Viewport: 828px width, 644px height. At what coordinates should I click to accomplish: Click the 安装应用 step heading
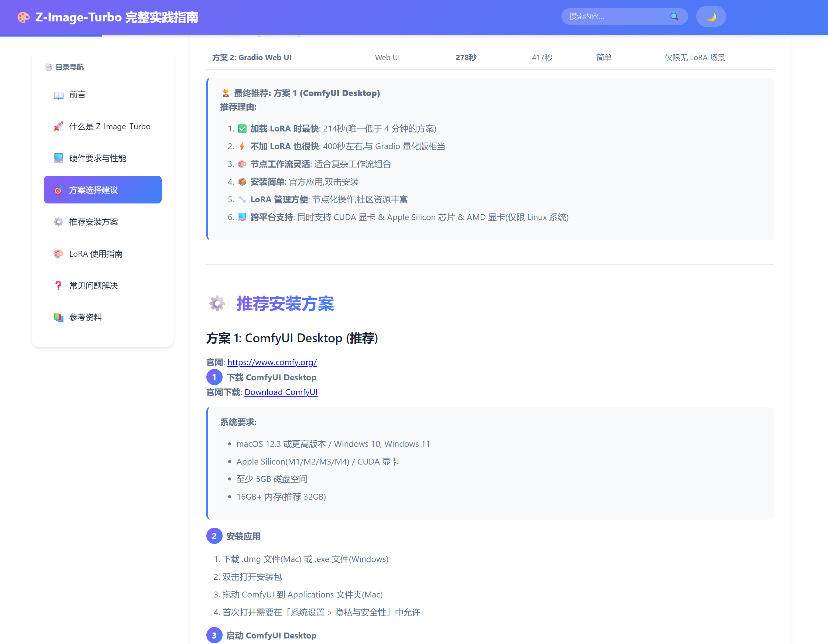click(x=243, y=536)
